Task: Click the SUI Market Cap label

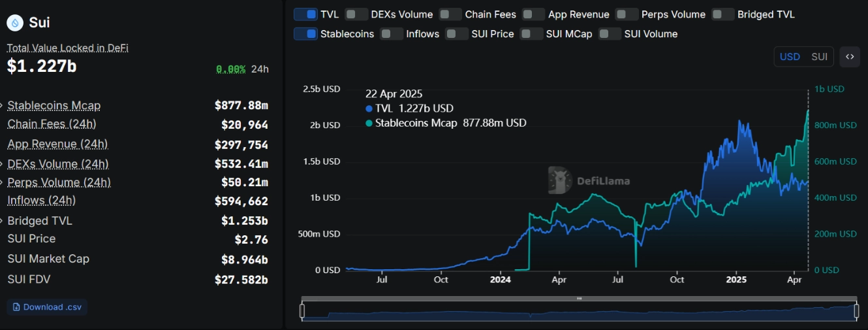Action: [48, 259]
